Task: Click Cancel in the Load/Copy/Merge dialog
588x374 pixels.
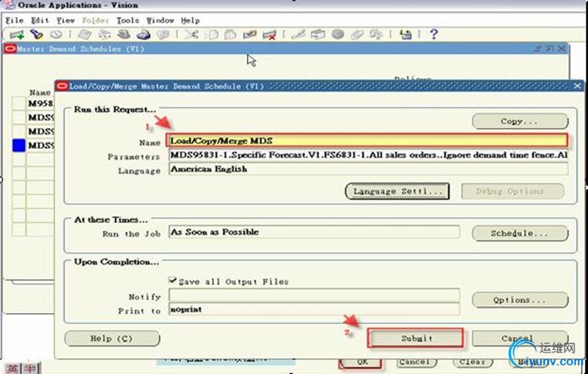Action: tap(520, 339)
